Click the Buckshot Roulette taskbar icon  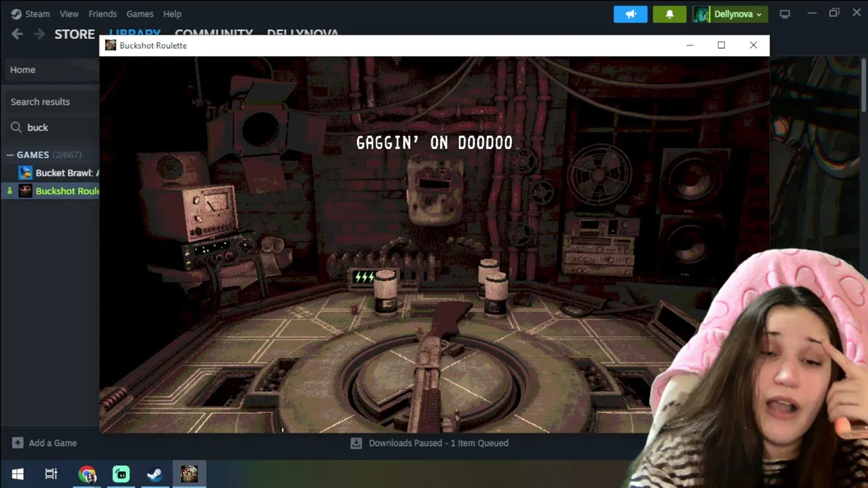click(x=189, y=474)
